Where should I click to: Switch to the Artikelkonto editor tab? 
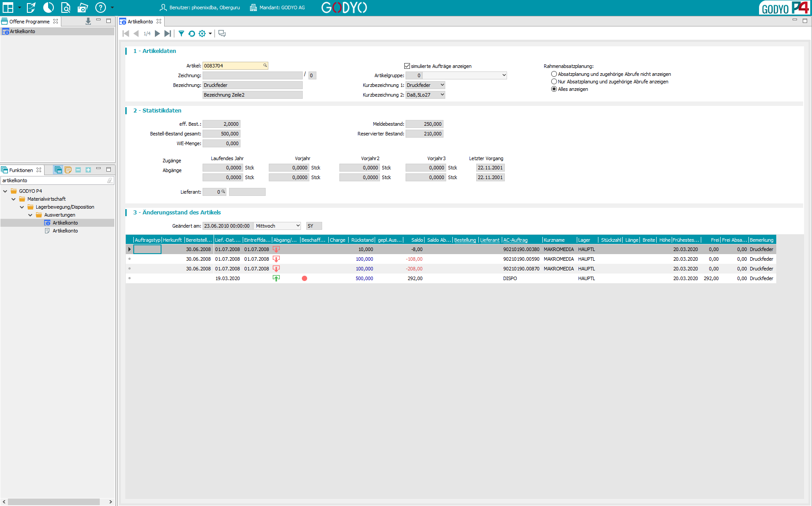140,22
